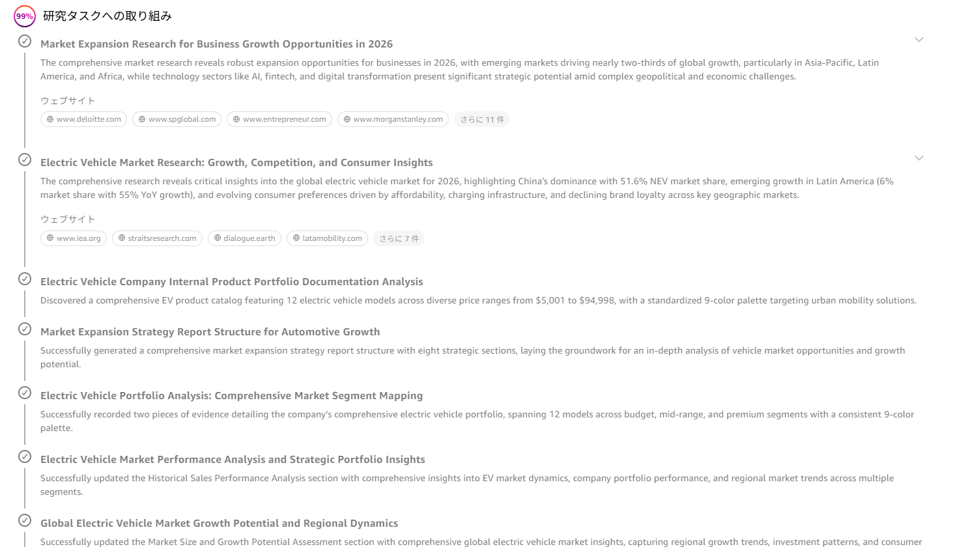964x560 pixels.
Task: Show the さらに 7 件 additional websites
Action: tap(399, 239)
